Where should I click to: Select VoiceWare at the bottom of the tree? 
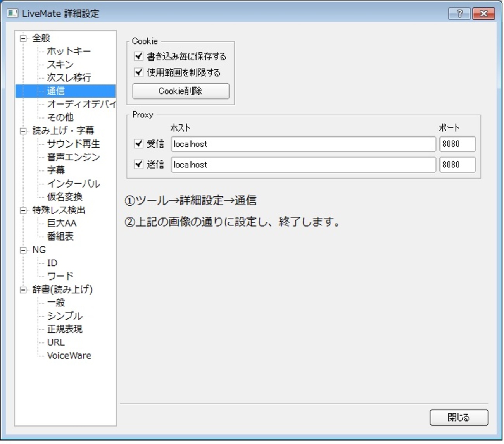coord(69,355)
